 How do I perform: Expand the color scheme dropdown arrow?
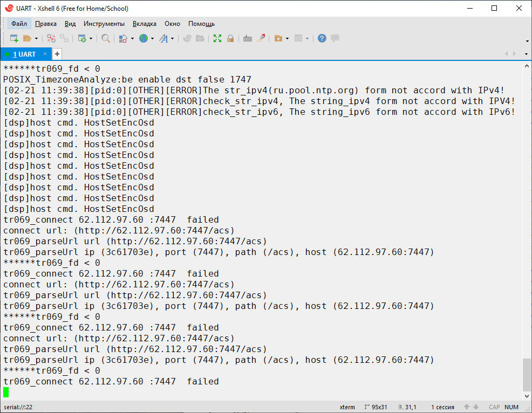point(132,38)
